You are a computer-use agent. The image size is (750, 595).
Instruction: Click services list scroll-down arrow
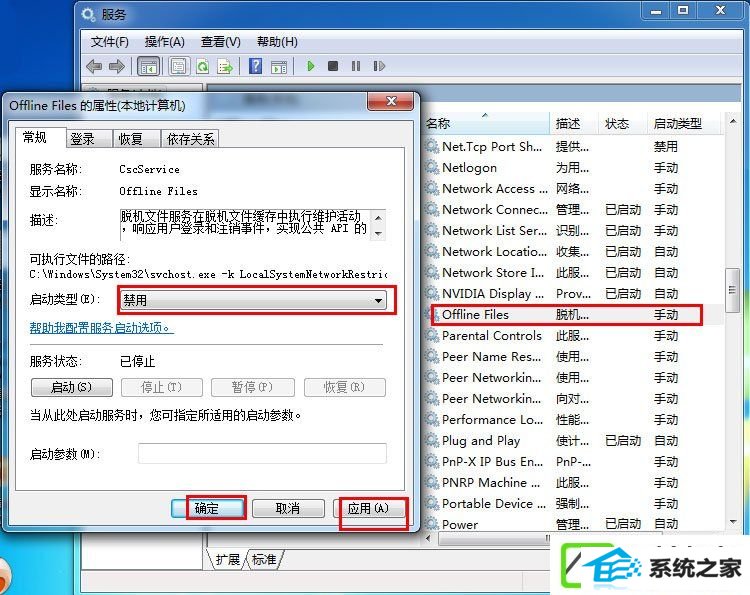point(732,522)
